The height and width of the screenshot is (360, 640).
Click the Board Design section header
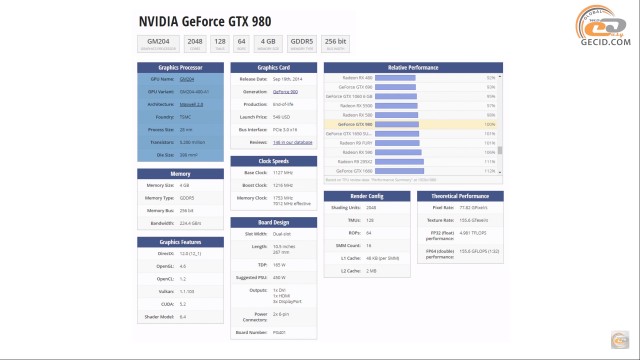click(273, 222)
